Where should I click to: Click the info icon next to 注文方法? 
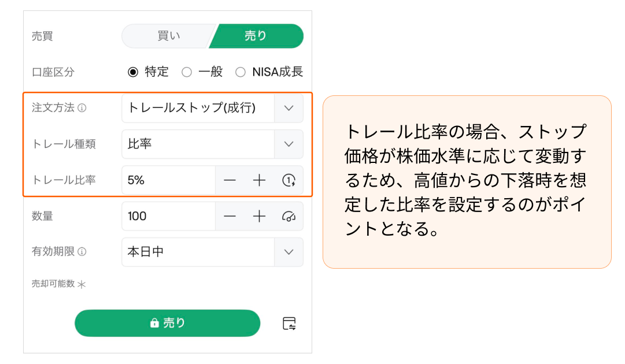(x=82, y=108)
